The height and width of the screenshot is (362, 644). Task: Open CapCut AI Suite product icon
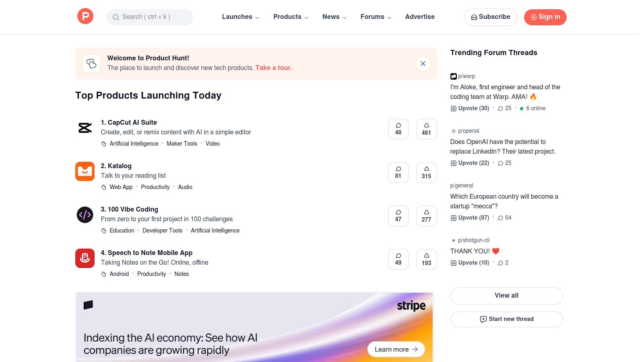point(85,128)
